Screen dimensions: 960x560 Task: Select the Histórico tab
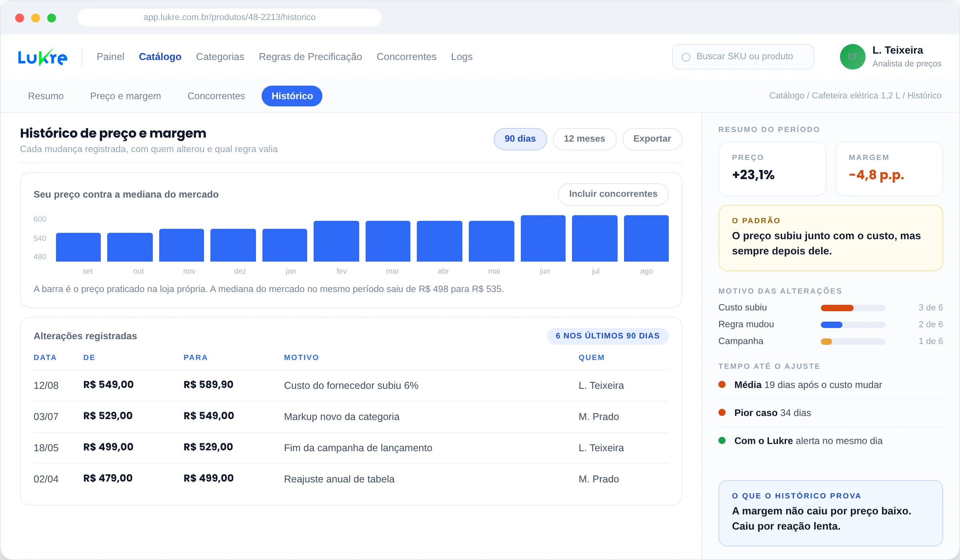[x=292, y=96]
